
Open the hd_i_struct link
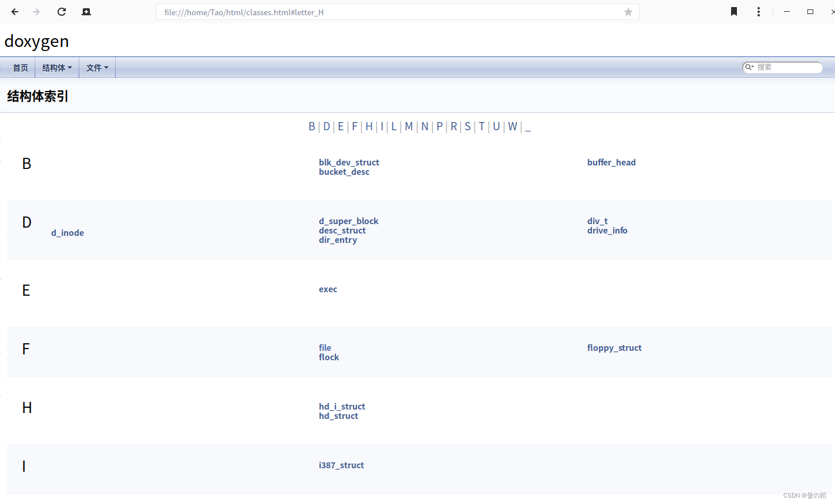pyautogui.click(x=342, y=407)
